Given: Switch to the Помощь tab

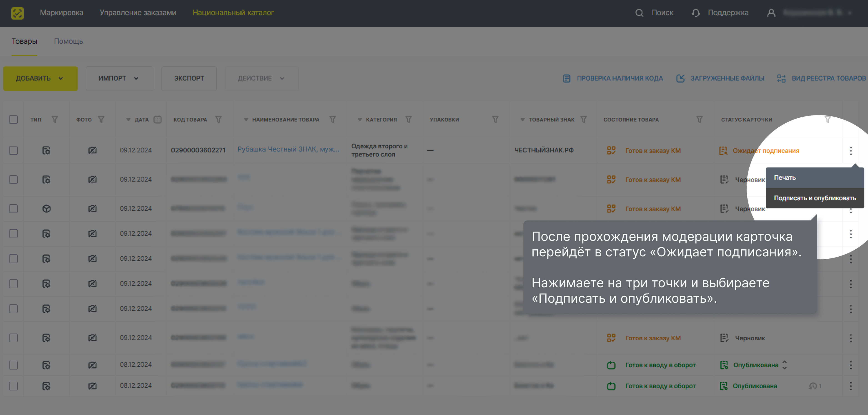Looking at the screenshot, I should 68,41.
